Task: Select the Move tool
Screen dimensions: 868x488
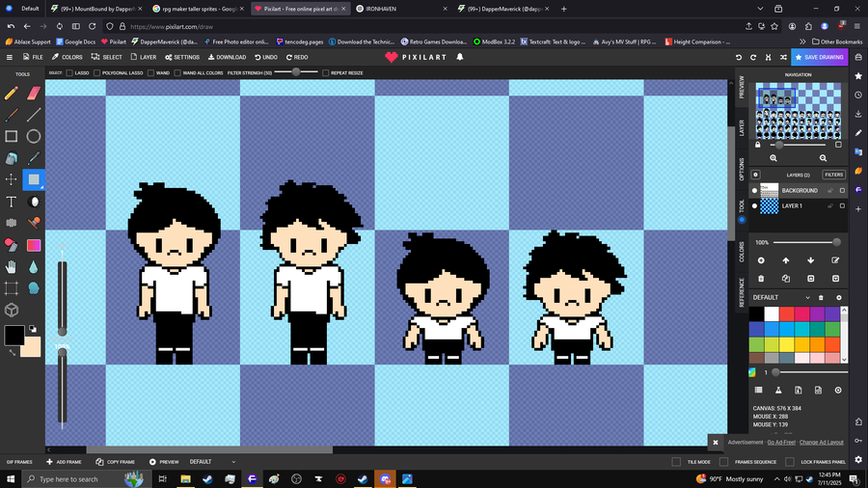Action: (11, 179)
